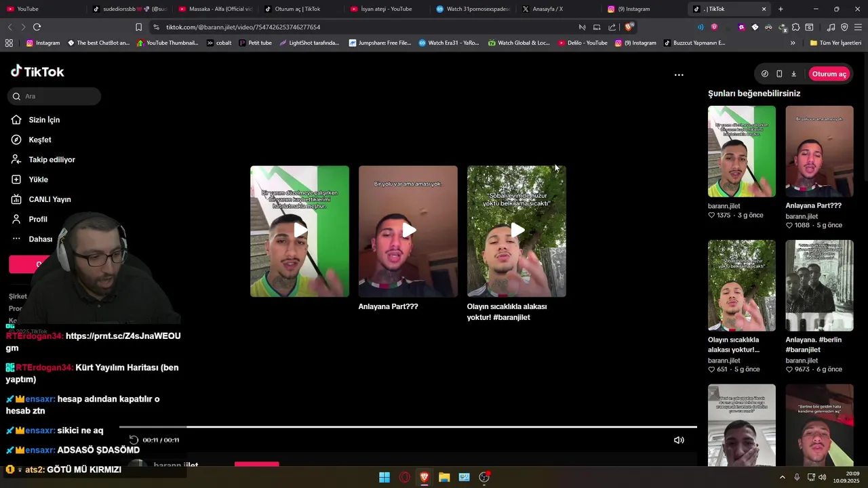
Task: Open the browser hamburger menu
Action: [x=858, y=27]
